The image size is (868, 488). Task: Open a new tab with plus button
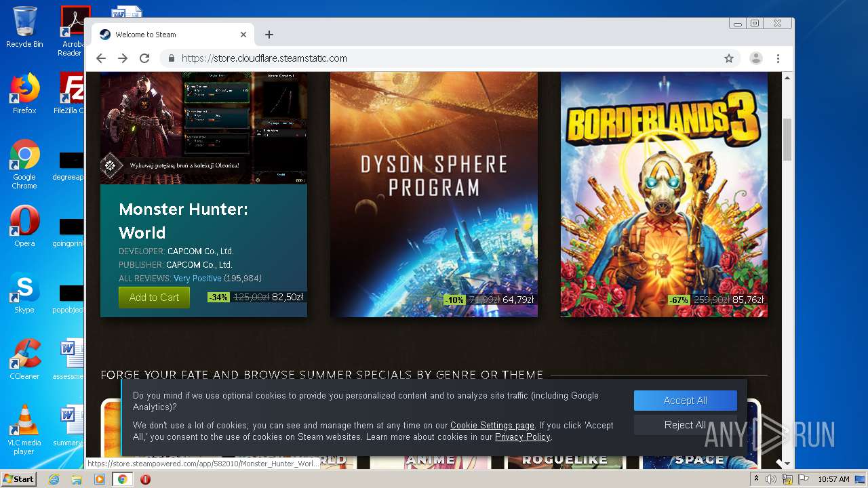tap(269, 35)
